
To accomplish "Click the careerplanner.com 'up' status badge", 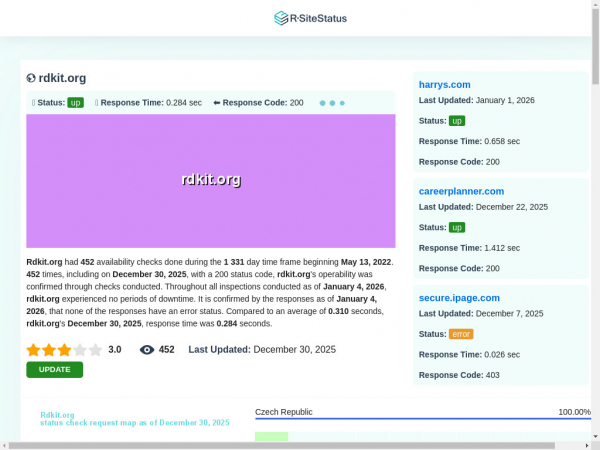I will 457,228.
